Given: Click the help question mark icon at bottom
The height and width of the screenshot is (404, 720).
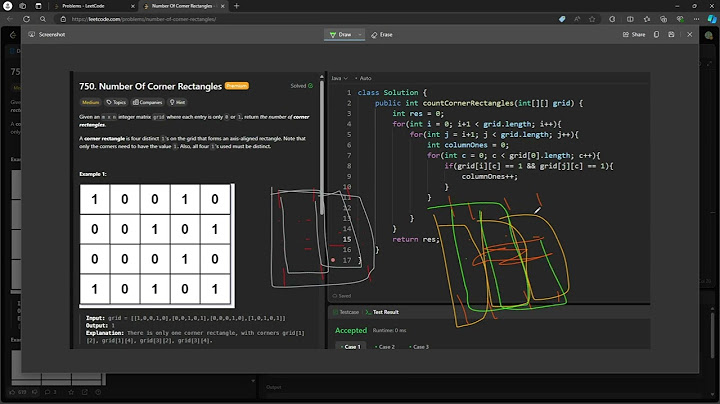Looking at the screenshot, I should point(98,392).
